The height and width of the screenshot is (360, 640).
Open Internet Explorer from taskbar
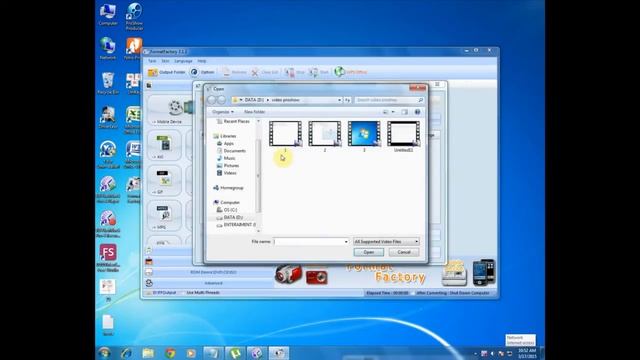[126, 353]
